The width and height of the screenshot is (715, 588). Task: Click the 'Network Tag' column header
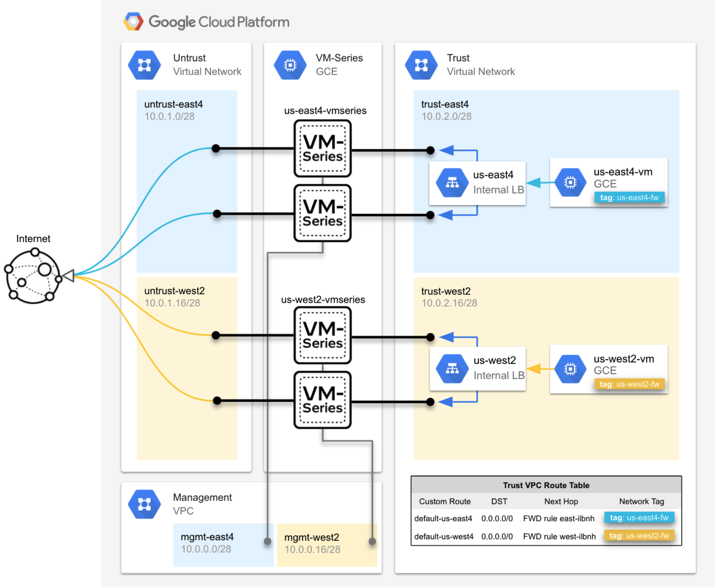[x=641, y=501]
